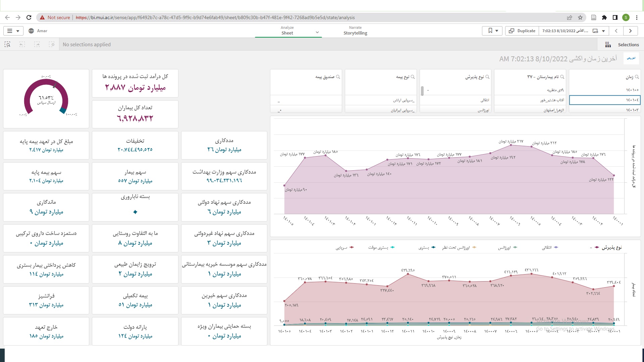This screenshot has height=362, width=644.
Task: Click the ماندگاری KPI card
Action: [46, 207]
